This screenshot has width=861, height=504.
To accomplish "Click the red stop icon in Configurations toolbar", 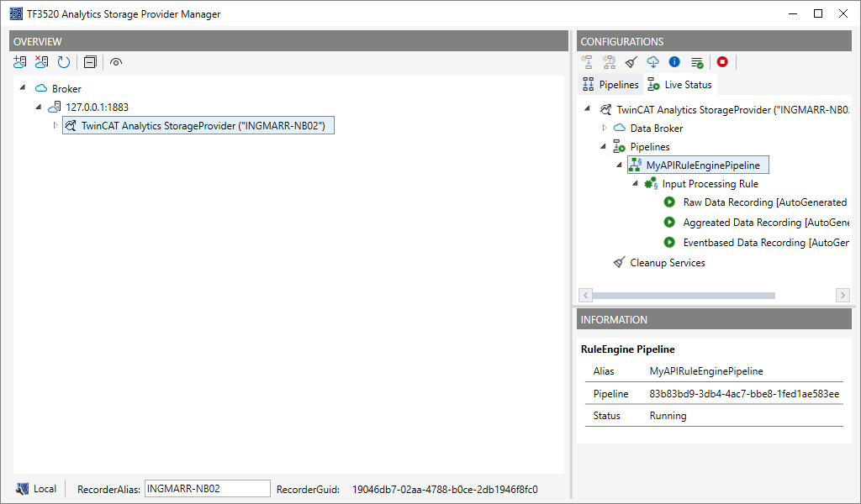I will pos(722,62).
